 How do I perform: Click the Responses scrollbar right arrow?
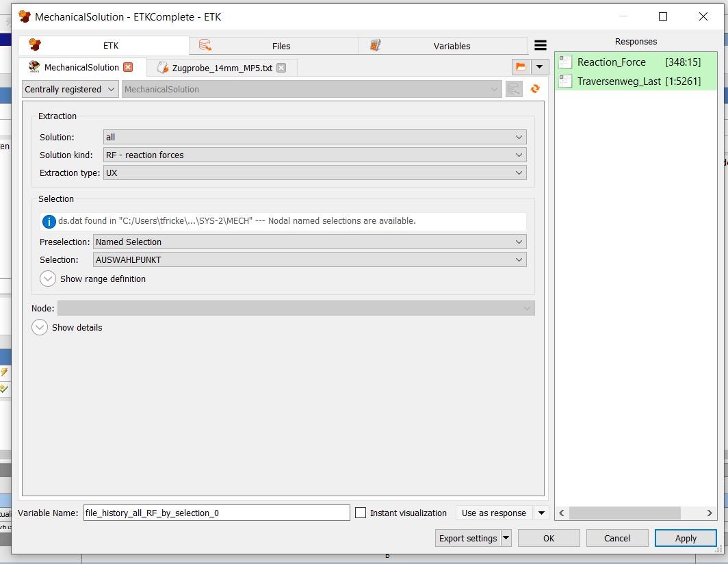[x=710, y=513]
